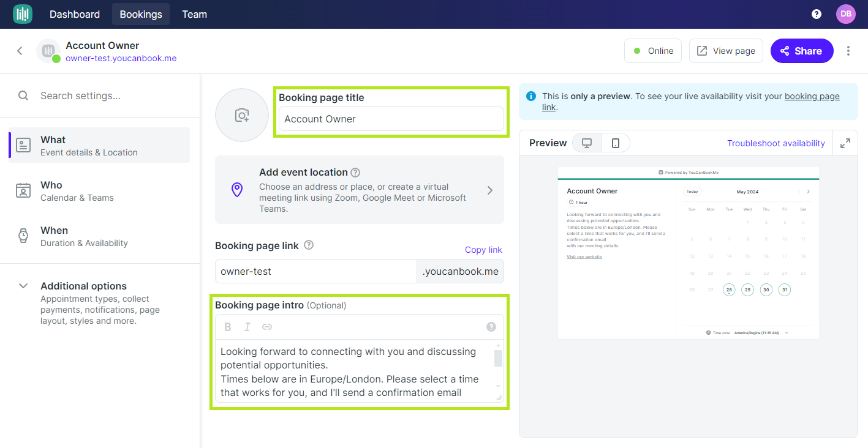Switch preview to desktop view
This screenshot has width=868, height=448.
tap(587, 143)
